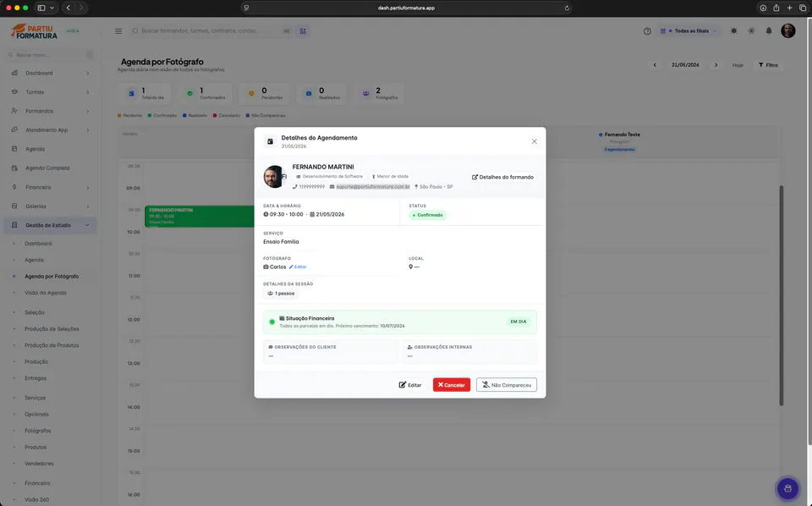Open the user avatar menu
Image resolution: width=812 pixels, height=506 pixels.
pos(788,30)
